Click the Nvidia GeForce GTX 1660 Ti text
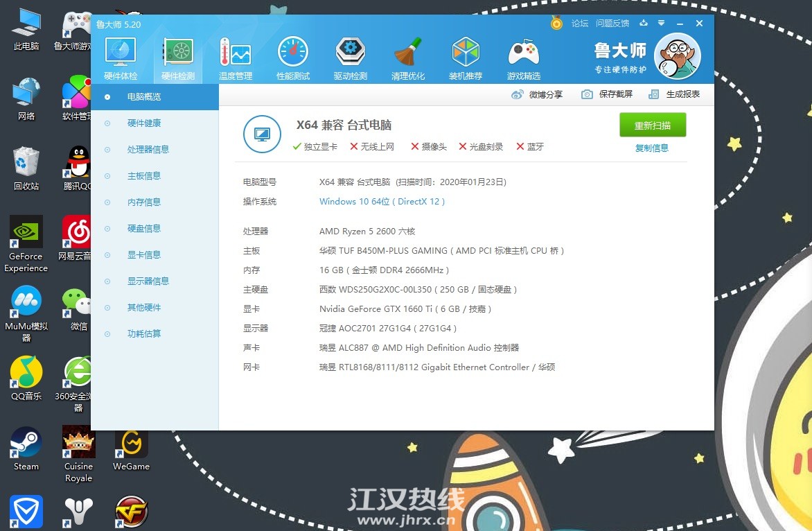Screen dimensions: 812x531 [405, 308]
